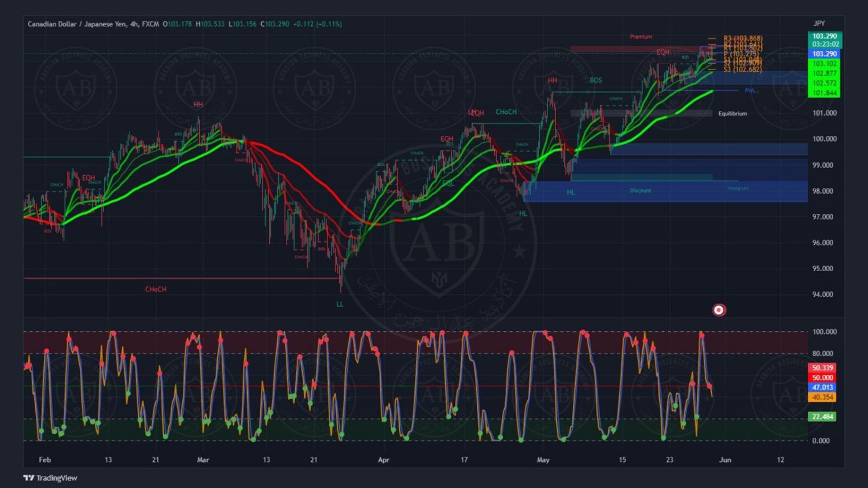Select the blue 47.013 oscillator value label
868x488 pixels.
822,387
